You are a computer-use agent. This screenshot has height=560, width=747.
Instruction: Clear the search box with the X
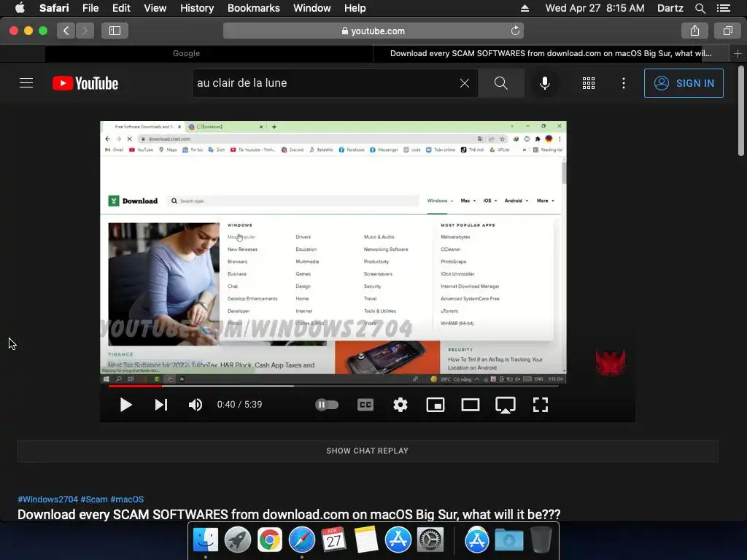(x=465, y=83)
